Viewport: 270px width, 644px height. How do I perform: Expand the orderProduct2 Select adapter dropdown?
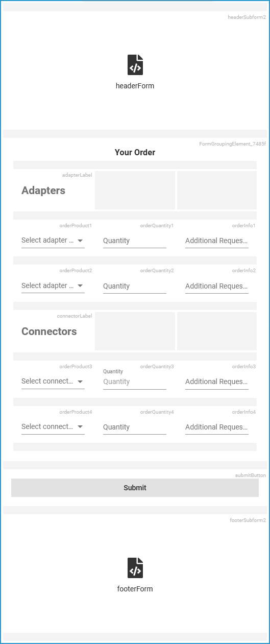[53, 286]
